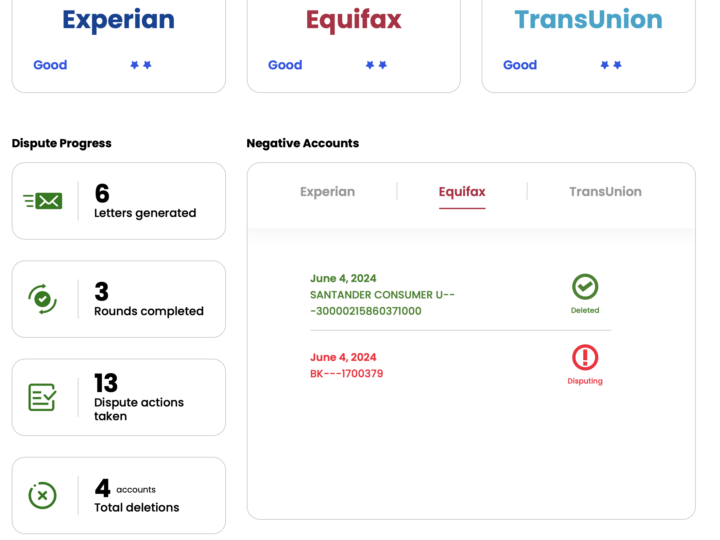Viewport: 720px width, 540px height.
Task: Click the red Disputing alert icon
Action: (x=585, y=358)
